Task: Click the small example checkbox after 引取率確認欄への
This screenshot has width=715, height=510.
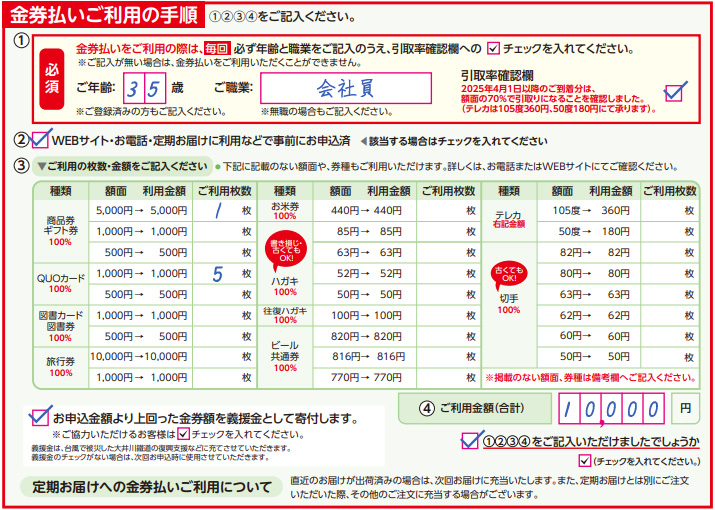Action: pyautogui.click(x=492, y=47)
